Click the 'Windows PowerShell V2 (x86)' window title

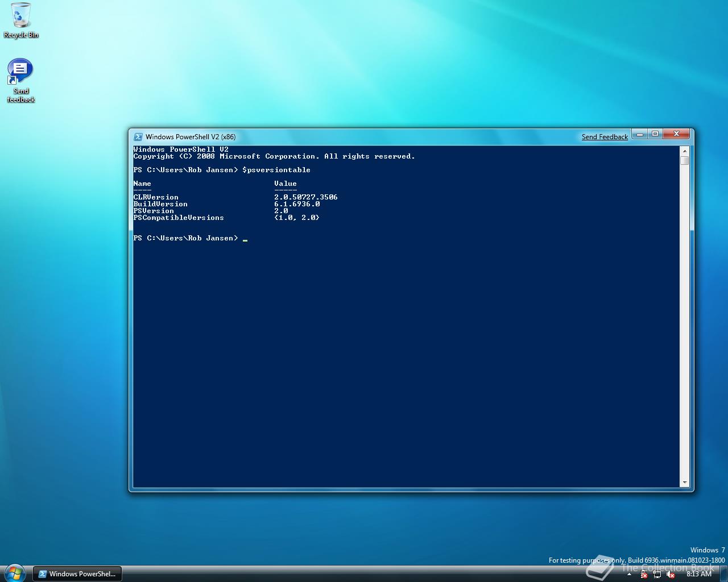coord(191,137)
